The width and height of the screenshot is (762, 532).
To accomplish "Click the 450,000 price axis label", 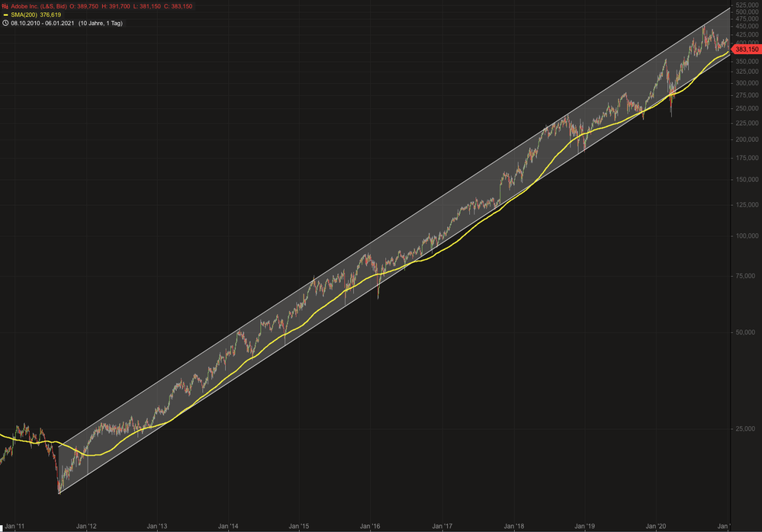I will (x=747, y=26).
